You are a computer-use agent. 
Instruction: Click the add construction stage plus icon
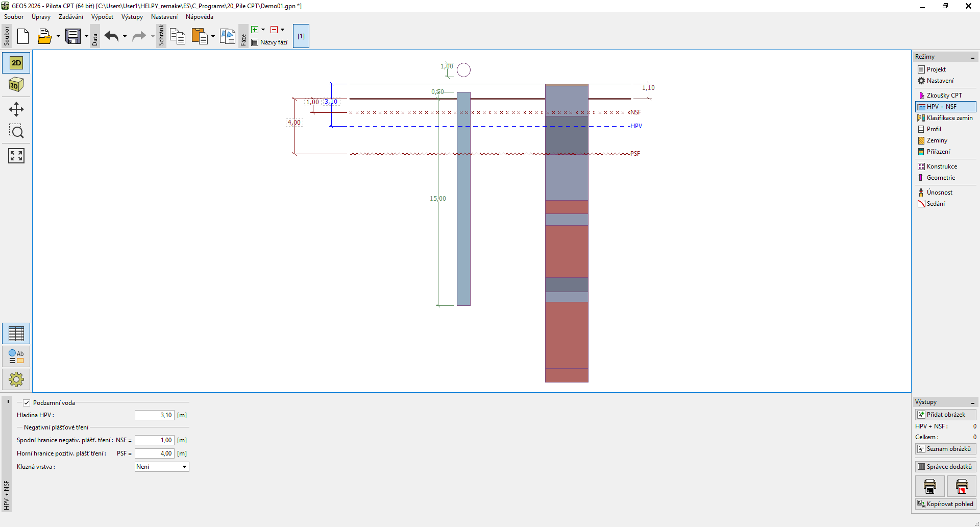[255, 30]
